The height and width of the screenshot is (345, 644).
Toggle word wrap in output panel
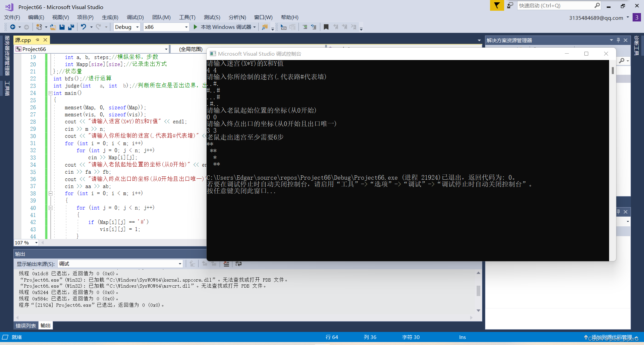(x=238, y=264)
